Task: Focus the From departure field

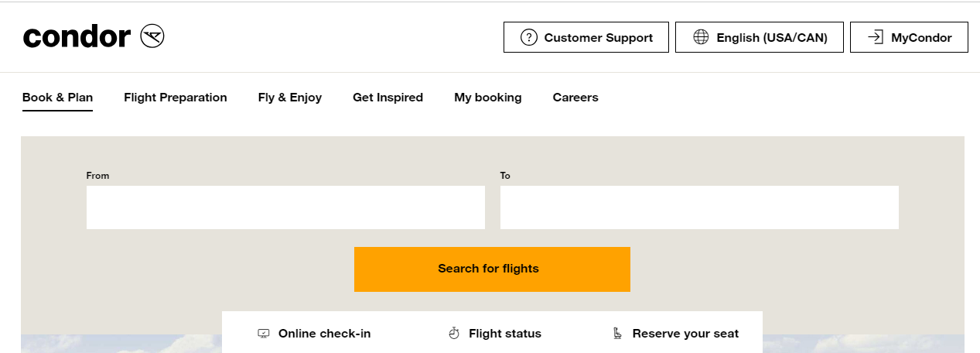Action: click(x=285, y=207)
